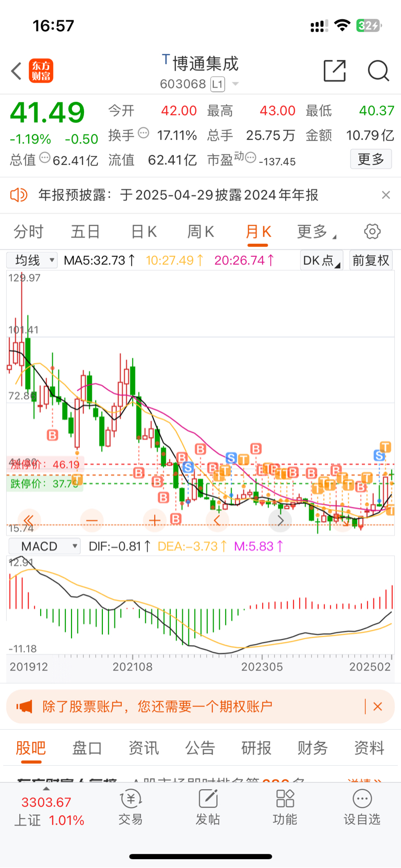Tap the topmost T marker at chart right
The width and height of the screenshot is (401, 868).
click(x=385, y=447)
